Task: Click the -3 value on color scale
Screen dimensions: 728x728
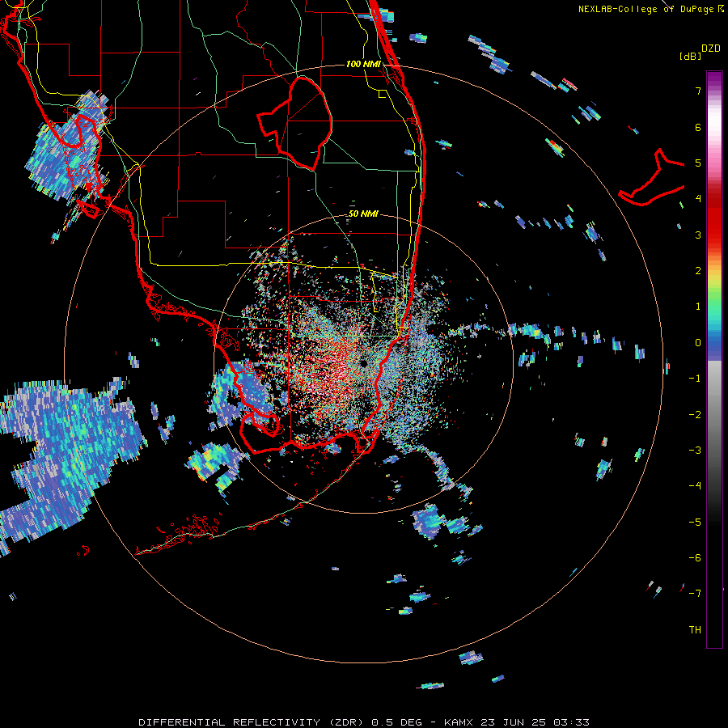Action: (695, 451)
